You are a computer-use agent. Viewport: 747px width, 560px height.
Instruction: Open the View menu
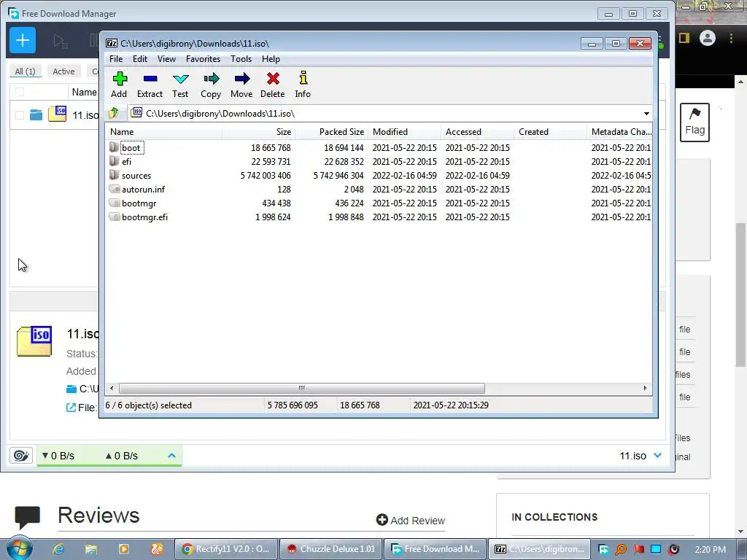point(166,59)
